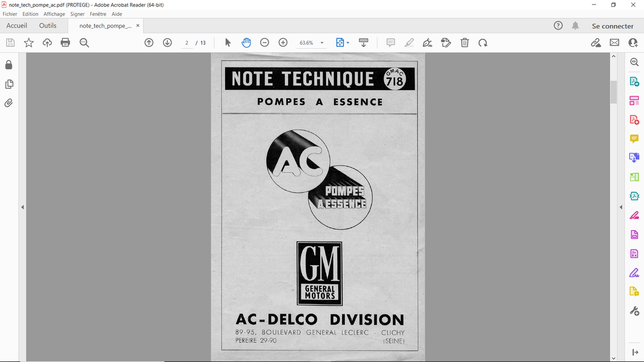644x362 pixels.
Task: Open the pink page-layout tool in right panel
Action: (634, 101)
